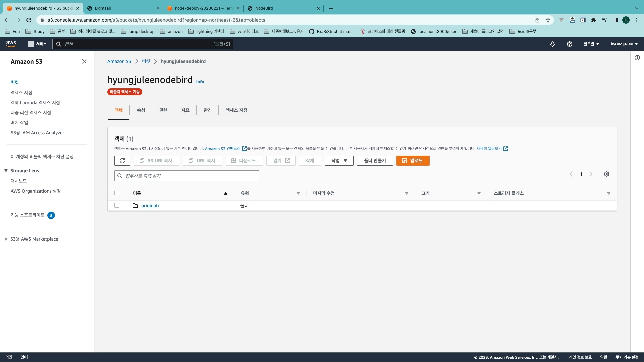Open Amazon S3 인벤토리 link
This screenshot has width=644, height=362.
point(223,149)
